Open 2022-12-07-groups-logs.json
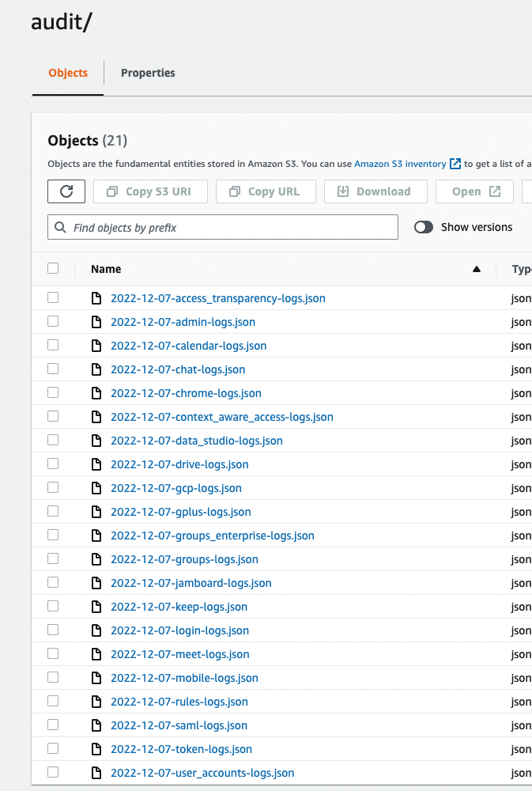 click(184, 559)
